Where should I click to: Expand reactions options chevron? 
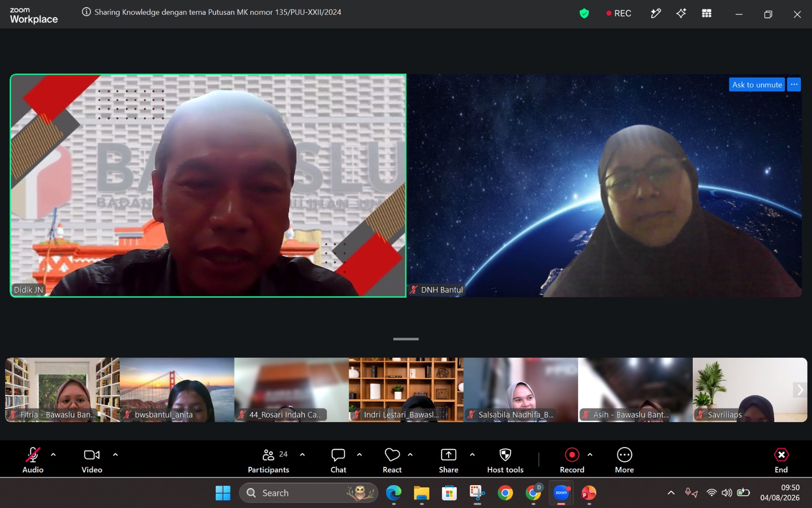point(410,455)
